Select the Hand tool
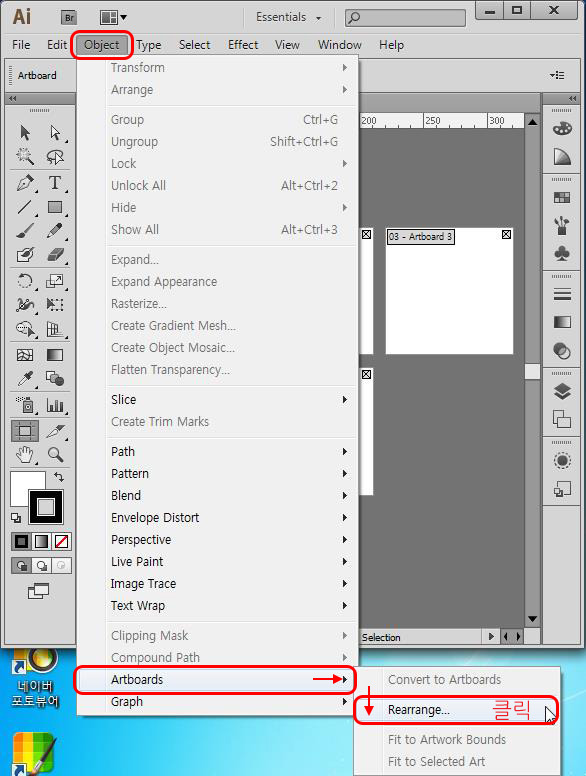 (25, 454)
